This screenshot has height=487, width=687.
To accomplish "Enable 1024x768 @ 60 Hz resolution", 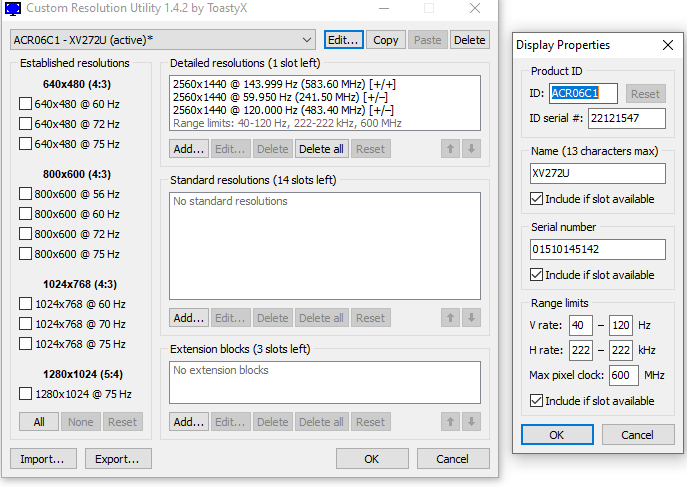I will click(25, 303).
